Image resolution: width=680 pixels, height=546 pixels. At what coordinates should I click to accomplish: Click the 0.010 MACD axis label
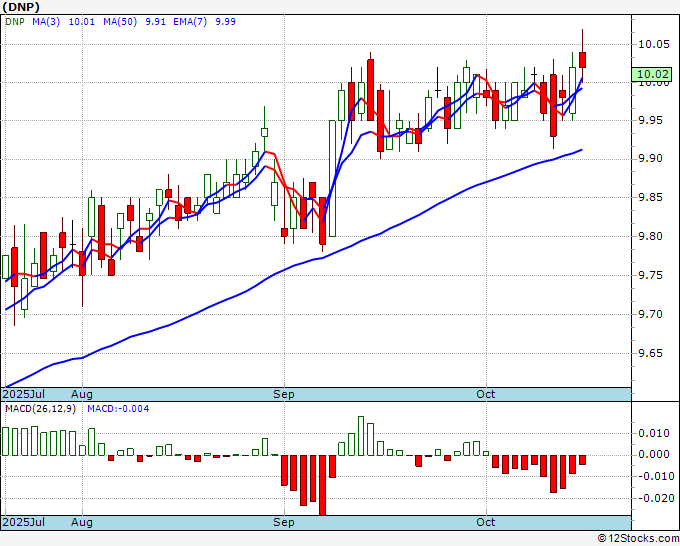point(654,433)
